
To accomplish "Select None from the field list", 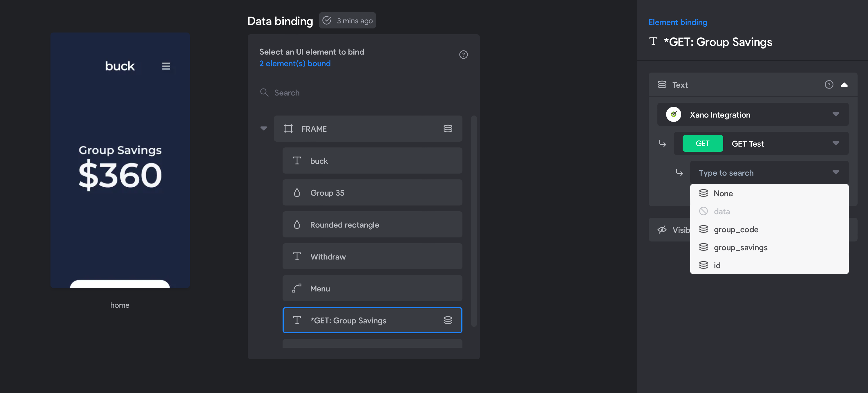I will point(769,193).
